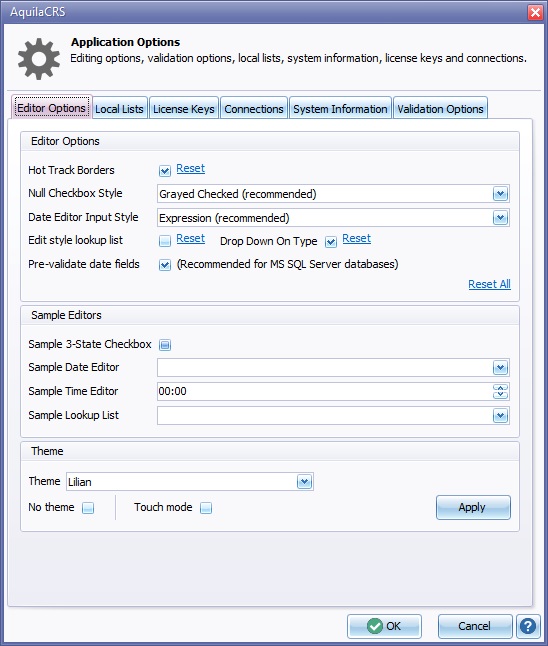The width and height of the screenshot is (548, 646).
Task: Click Reset link for Drop Down On Type
Action: (356, 239)
